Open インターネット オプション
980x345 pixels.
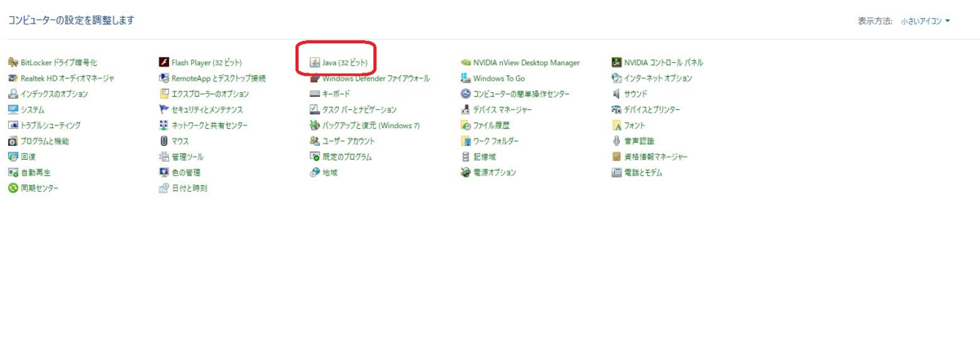[652, 78]
